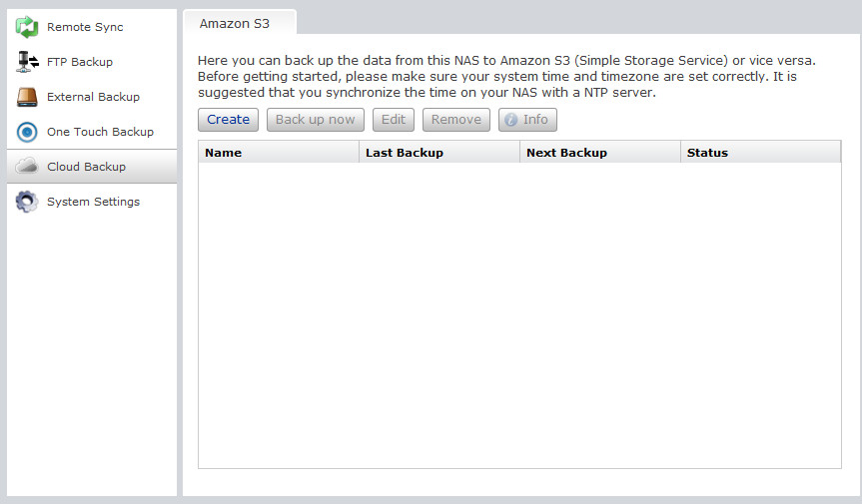Switch to the Amazon S3 tab
The image size is (862, 504).
[235, 23]
